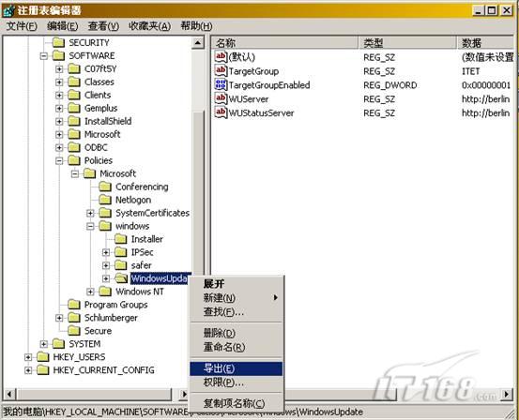Select the Installer folder icon

click(120, 239)
